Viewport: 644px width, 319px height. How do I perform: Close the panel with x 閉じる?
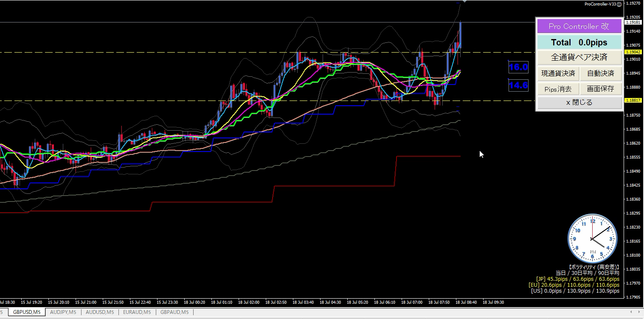point(579,103)
